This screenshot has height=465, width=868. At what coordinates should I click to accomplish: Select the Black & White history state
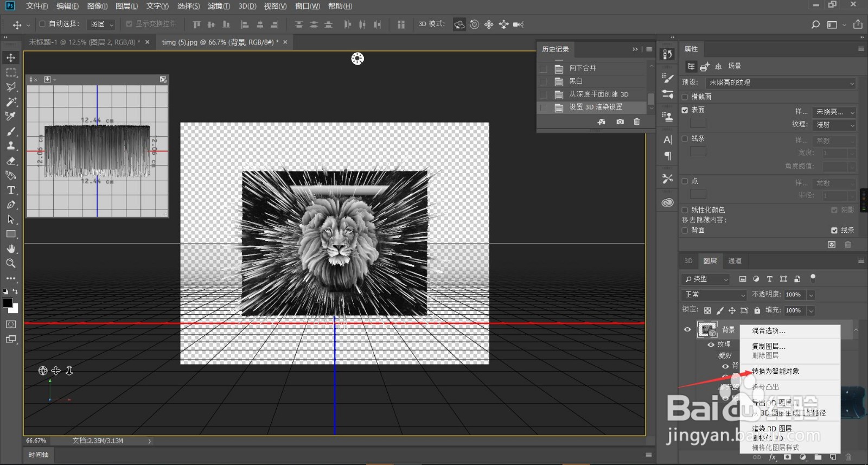click(x=592, y=81)
